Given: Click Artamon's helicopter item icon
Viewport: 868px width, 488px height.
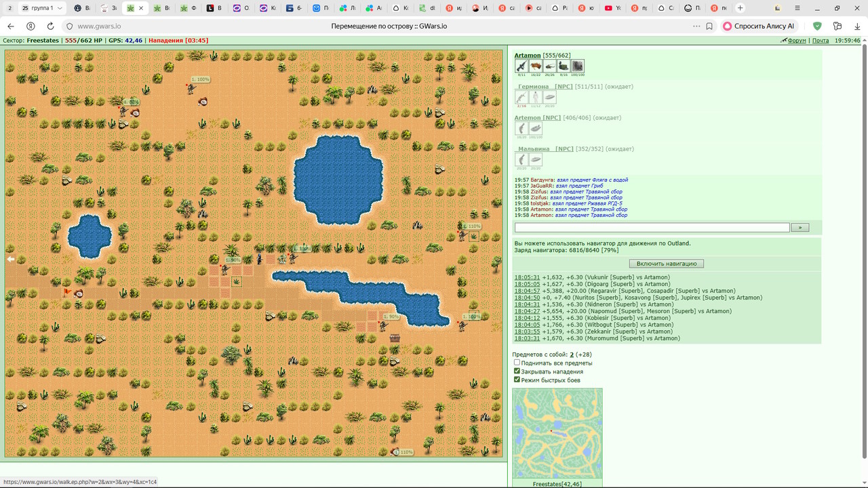Looking at the screenshot, I should 550,66.
